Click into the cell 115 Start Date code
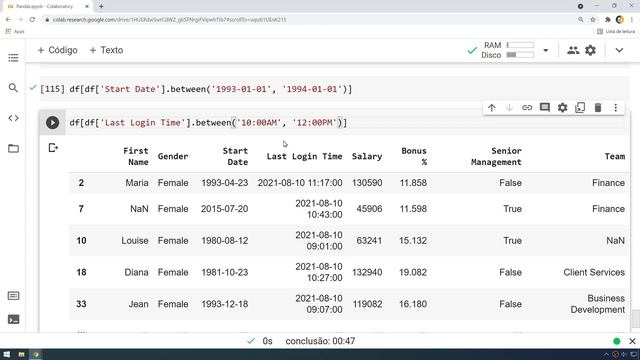640x360 pixels. pyautogui.click(x=211, y=89)
